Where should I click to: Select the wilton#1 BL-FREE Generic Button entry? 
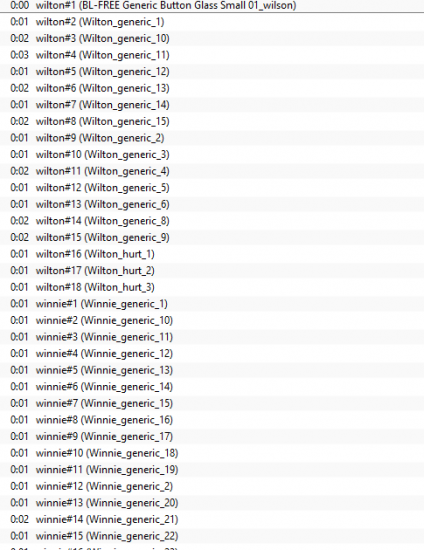point(212,6)
